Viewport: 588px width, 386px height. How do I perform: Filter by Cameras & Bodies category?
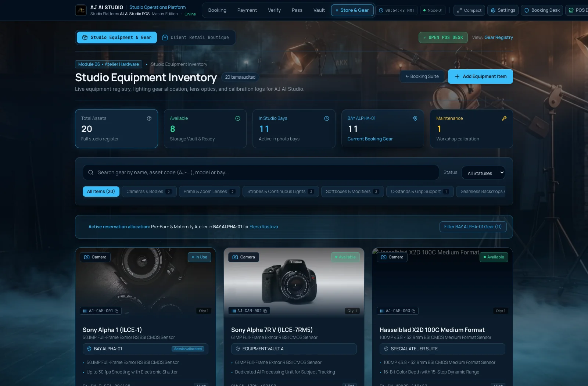(x=149, y=192)
